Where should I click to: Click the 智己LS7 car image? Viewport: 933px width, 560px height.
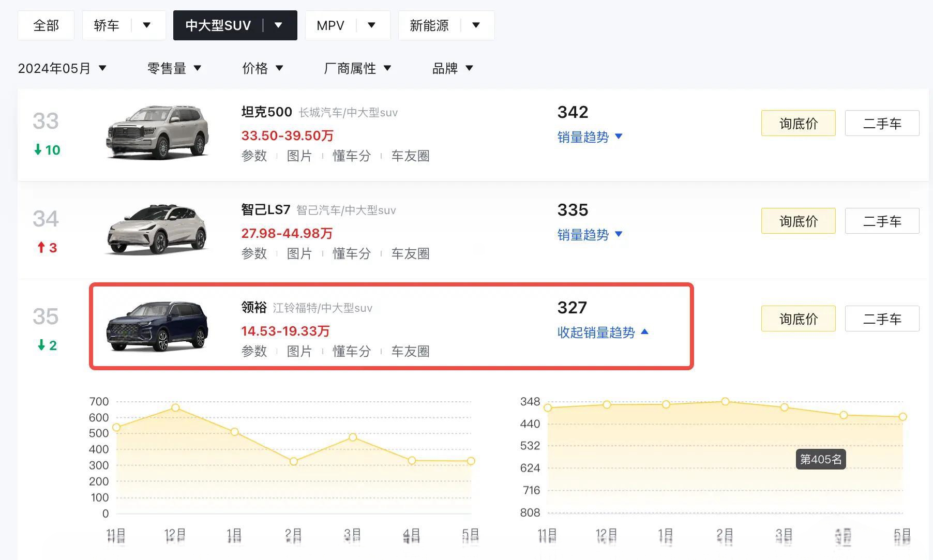pyautogui.click(x=157, y=230)
